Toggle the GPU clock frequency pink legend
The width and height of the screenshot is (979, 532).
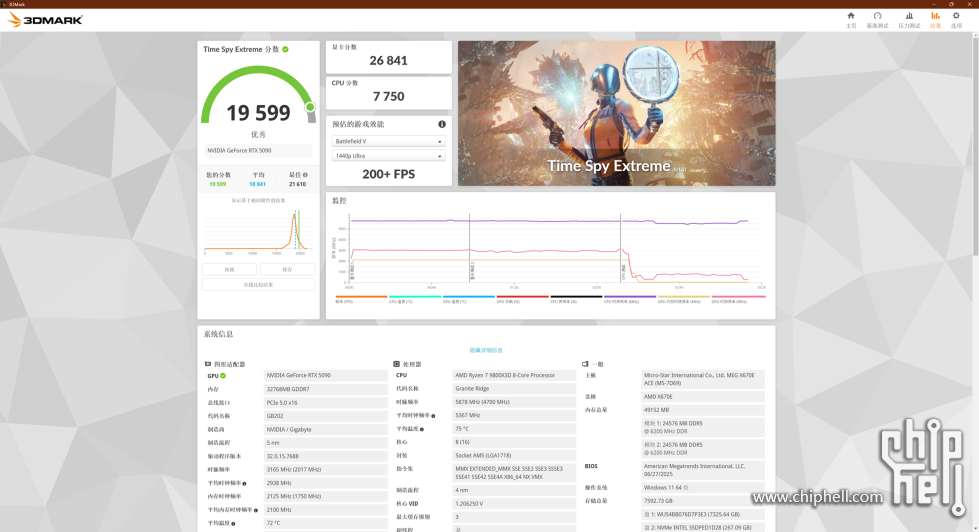[x=738, y=299]
